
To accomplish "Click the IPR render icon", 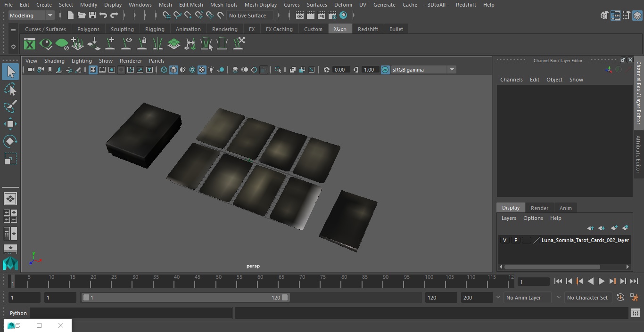I will pos(322,16).
